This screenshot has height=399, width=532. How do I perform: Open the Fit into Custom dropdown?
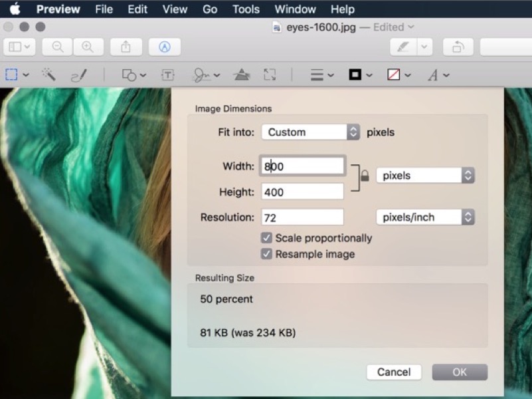tap(310, 132)
